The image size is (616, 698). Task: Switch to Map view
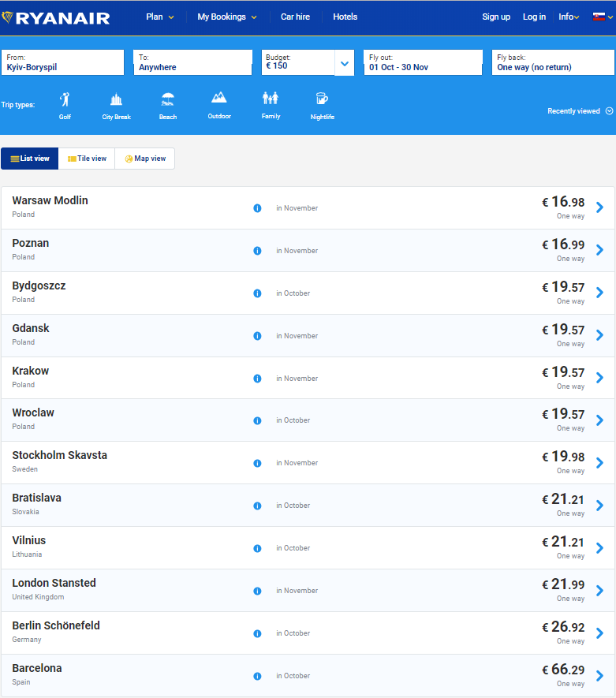pos(145,159)
